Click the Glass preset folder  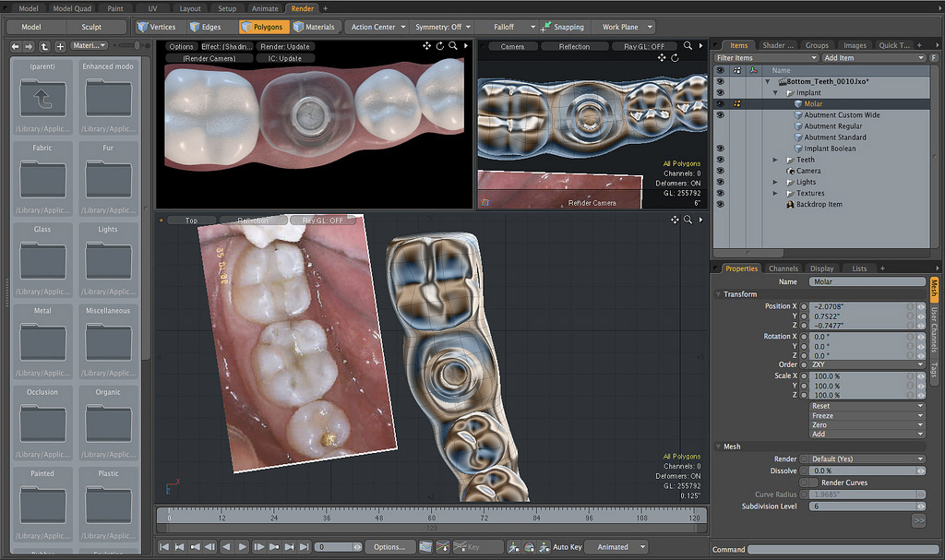(42, 258)
